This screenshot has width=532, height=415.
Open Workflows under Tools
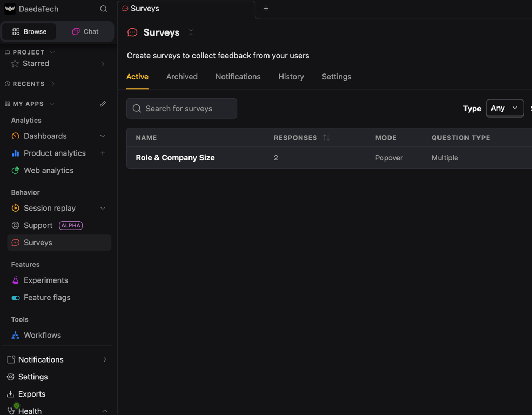[42, 335]
